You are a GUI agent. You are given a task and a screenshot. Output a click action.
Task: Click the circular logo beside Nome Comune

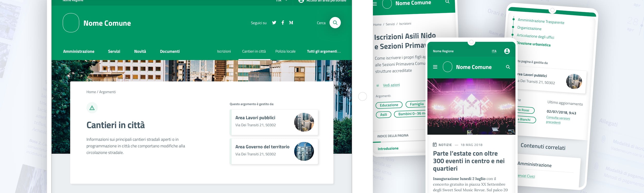pyautogui.click(x=71, y=23)
